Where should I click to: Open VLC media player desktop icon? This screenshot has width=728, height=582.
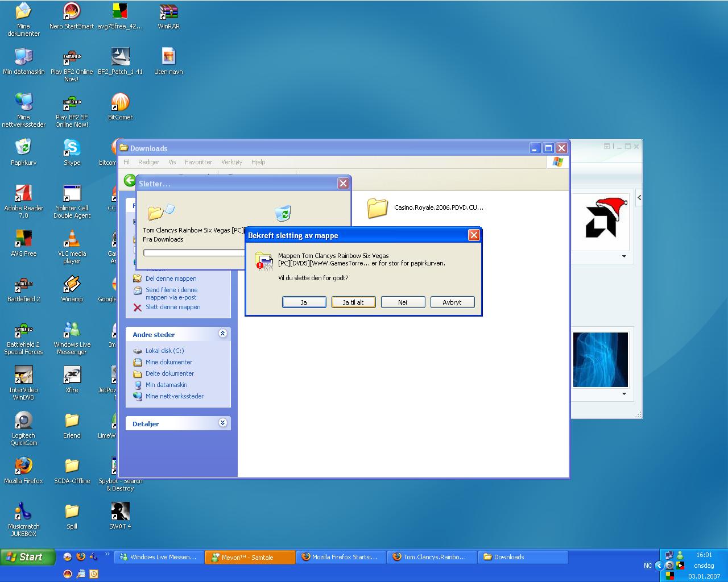pyautogui.click(x=72, y=247)
